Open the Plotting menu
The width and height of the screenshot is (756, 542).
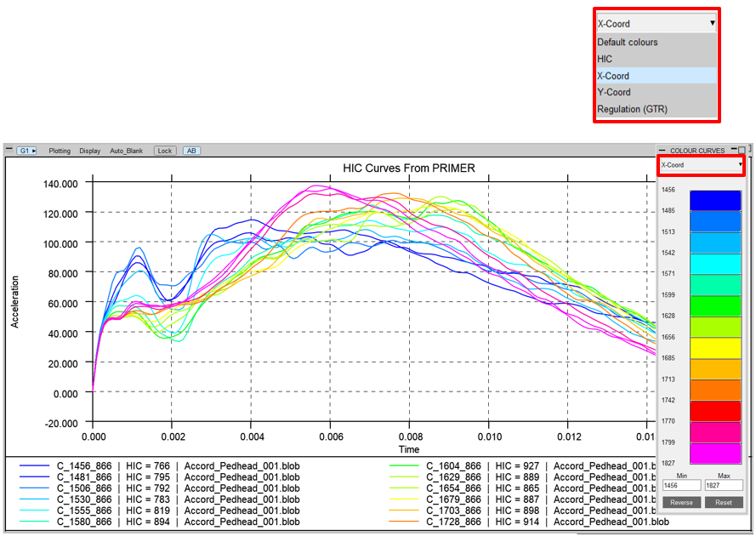pos(60,151)
